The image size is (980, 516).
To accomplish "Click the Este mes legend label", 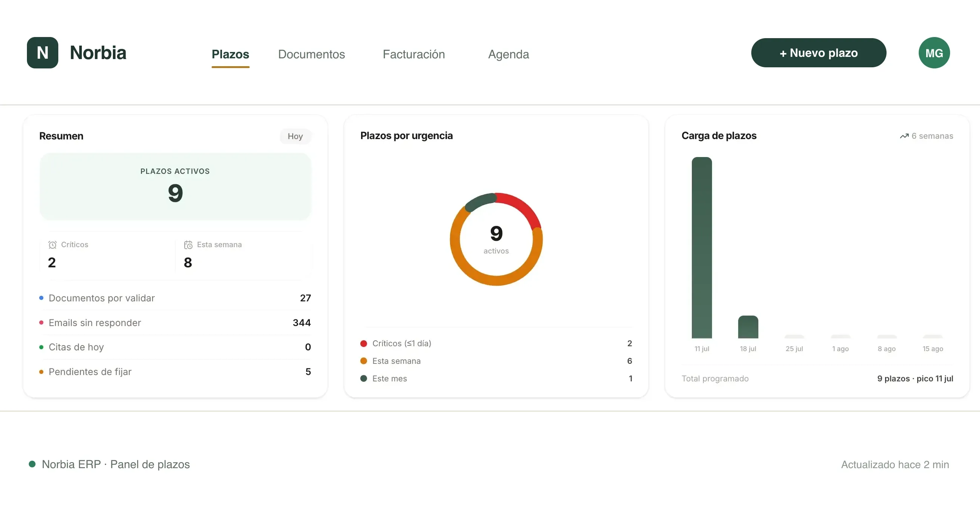I will (389, 378).
